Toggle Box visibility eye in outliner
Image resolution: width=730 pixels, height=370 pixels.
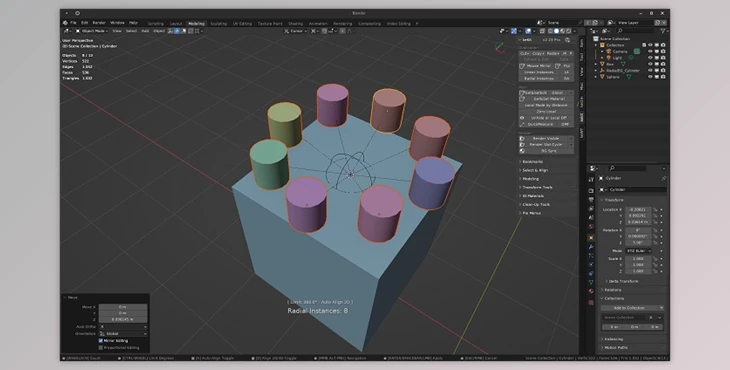[650, 64]
